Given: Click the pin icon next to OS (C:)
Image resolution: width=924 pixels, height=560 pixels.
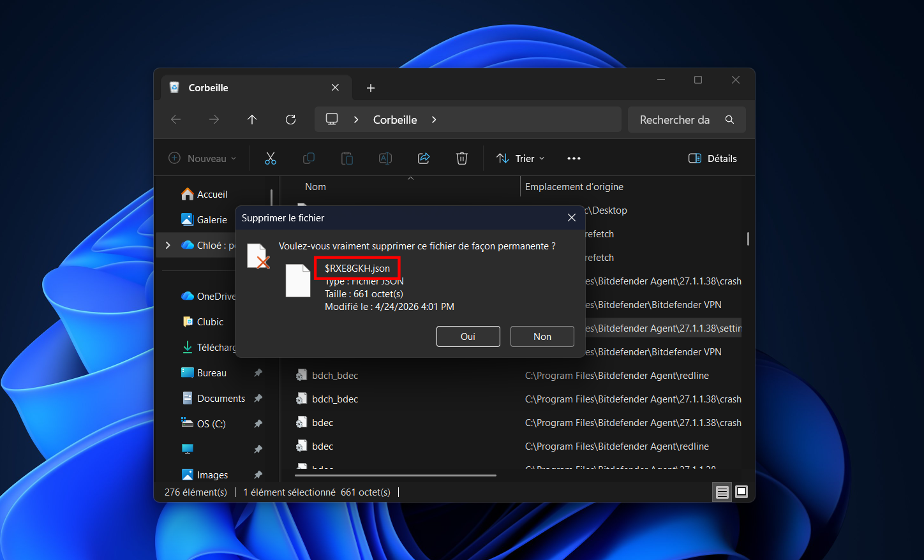Looking at the screenshot, I should 258,424.
